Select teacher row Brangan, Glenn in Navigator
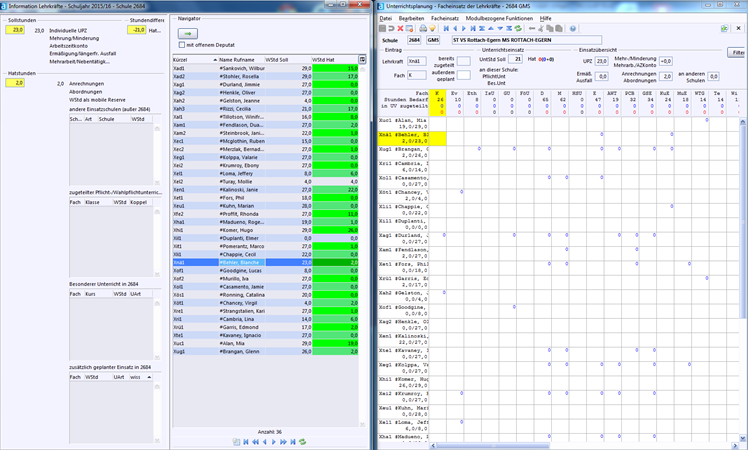 [x=265, y=352]
